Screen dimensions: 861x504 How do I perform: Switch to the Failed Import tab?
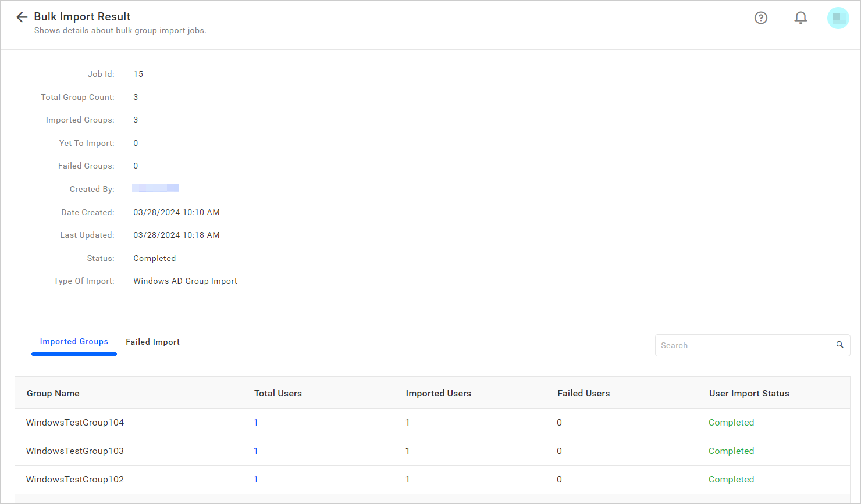pos(152,342)
